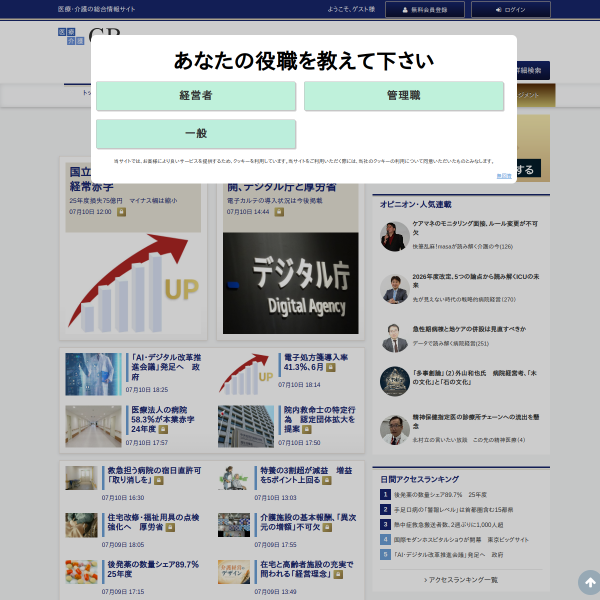Screen dimensions: 600x600
Task: Click the large UP bar chart image
Action: [133, 283]
